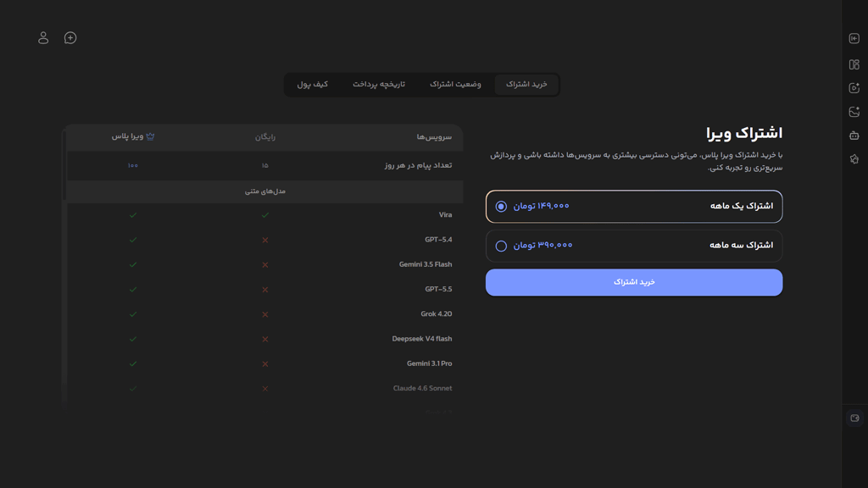
Task: Click the Vira Plus check for Deepseek V4 flash
Action: [x=133, y=339]
